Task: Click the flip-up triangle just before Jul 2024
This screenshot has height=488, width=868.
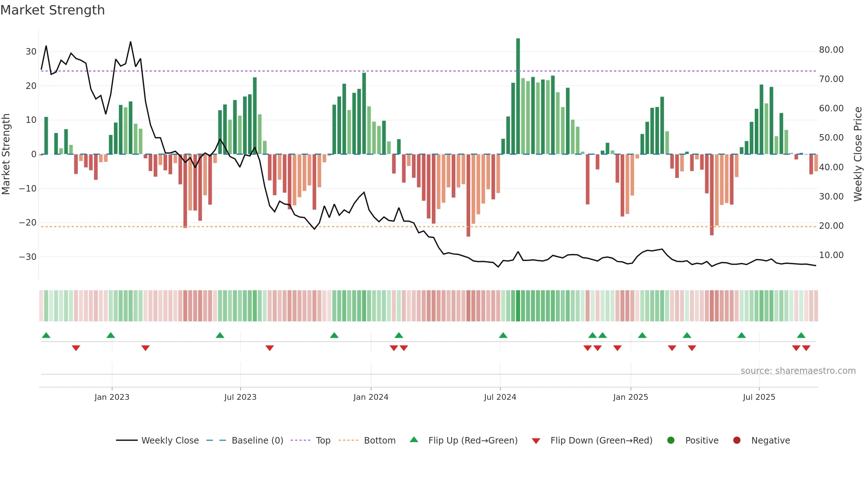Action: [x=503, y=335]
